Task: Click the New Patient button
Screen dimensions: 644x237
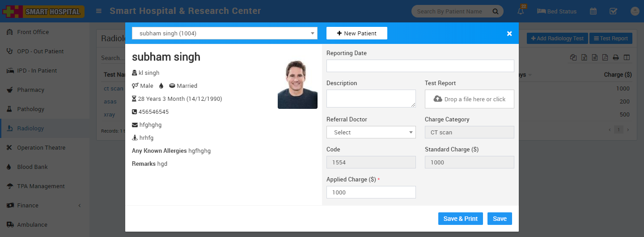Action: coord(356,33)
